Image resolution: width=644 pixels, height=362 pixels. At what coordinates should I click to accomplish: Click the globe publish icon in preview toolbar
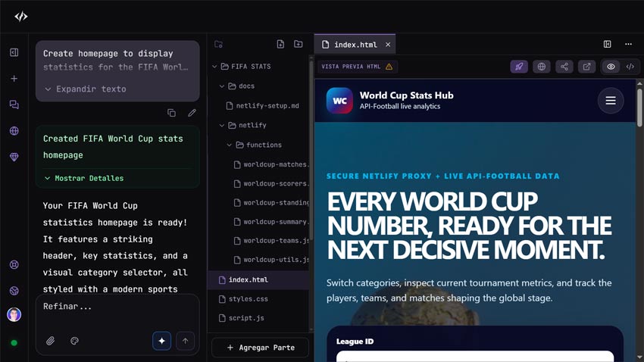pos(542,67)
